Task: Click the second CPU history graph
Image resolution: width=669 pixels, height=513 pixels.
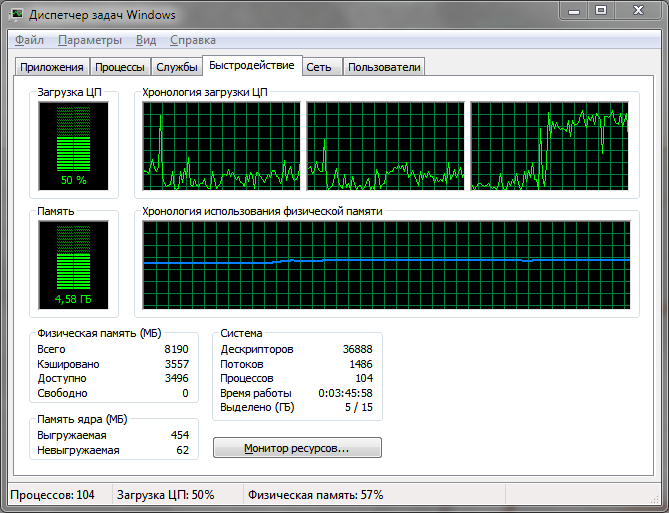Action: [x=385, y=146]
